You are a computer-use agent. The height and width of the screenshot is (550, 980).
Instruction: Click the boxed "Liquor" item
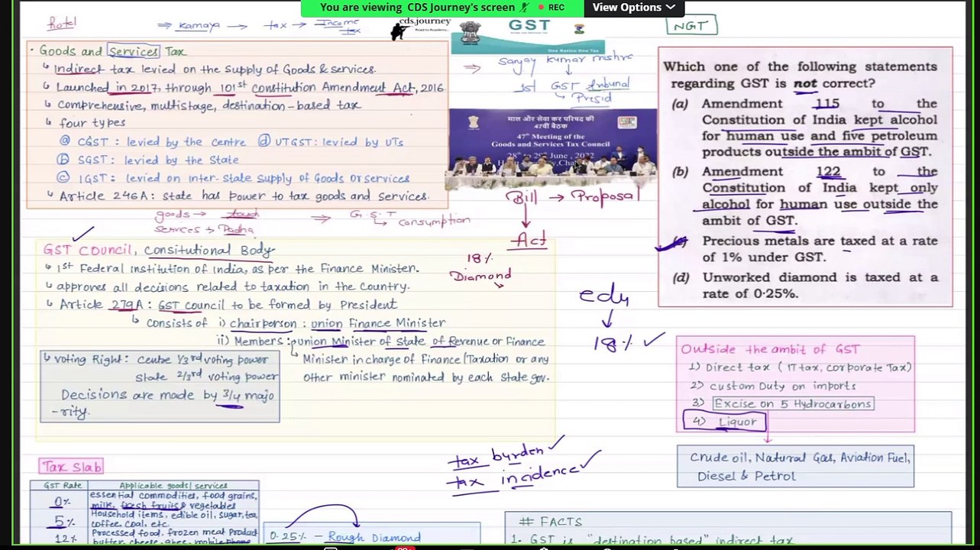pyautogui.click(x=724, y=422)
